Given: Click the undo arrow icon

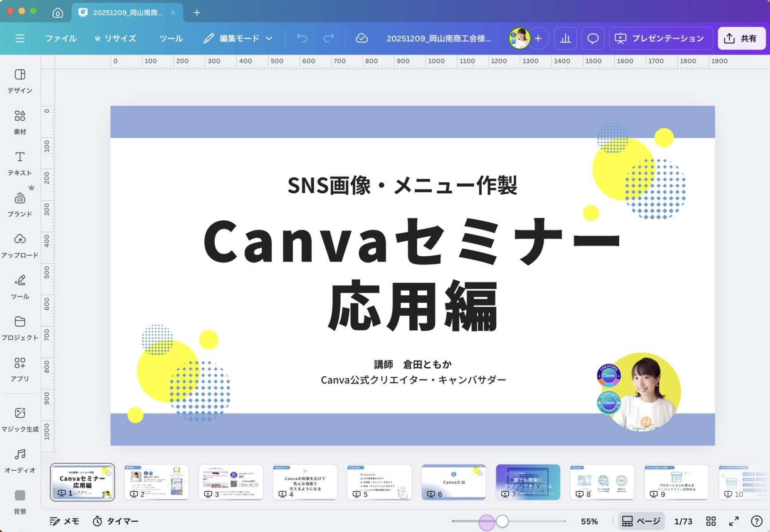Looking at the screenshot, I should point(302,39).
